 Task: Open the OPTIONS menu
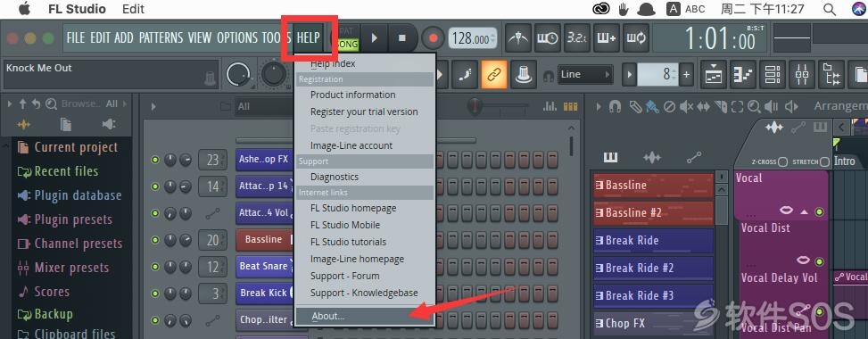(x=237, y=37)
